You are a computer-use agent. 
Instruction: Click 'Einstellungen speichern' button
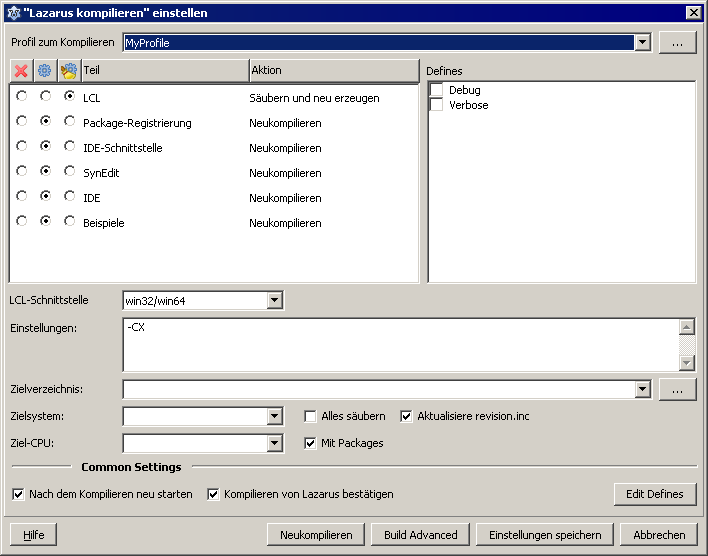tap(544, 535)
